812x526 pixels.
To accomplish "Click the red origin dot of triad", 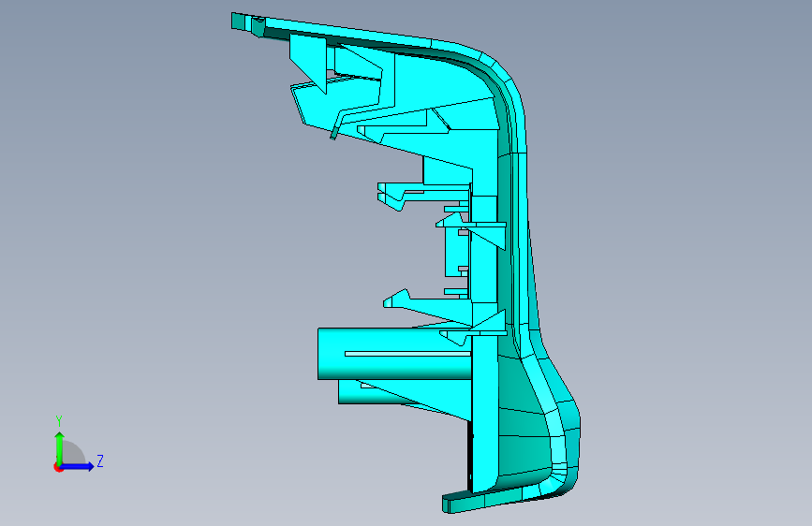I will (x=58, y=467).
